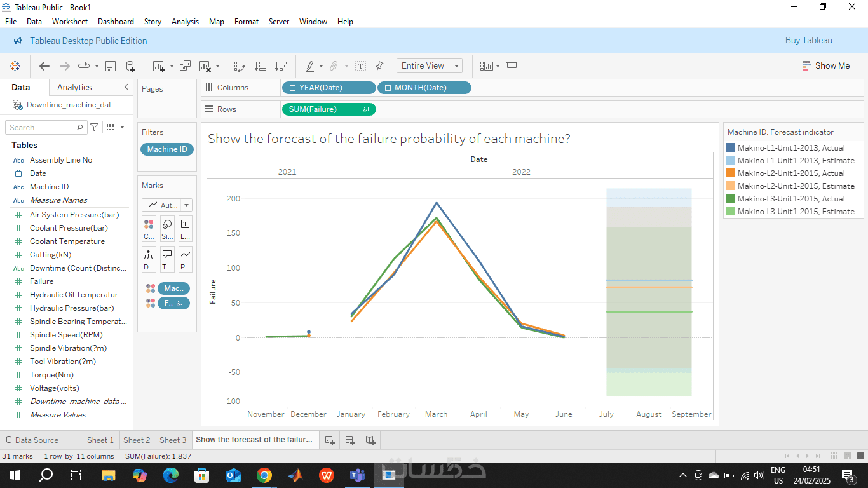
Task: Open the New Worksheet dropdown arrow
Action: pyautogui.click(x=172, y=66)
